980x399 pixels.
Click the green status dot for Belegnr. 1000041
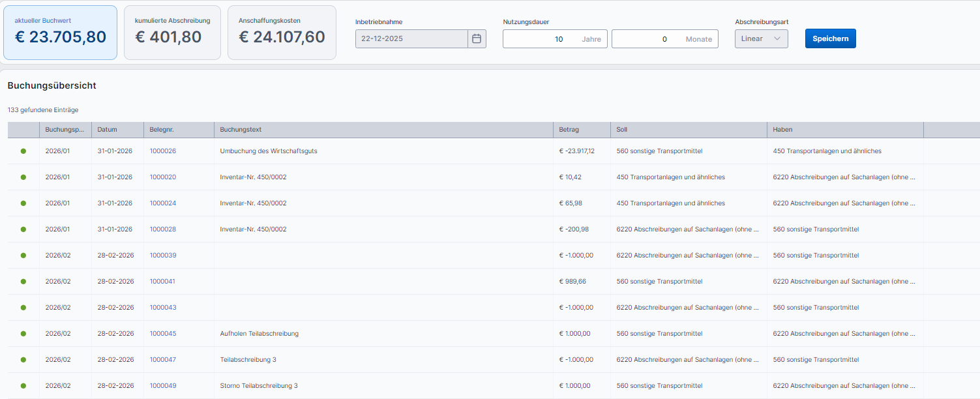(x=23, y=282)
